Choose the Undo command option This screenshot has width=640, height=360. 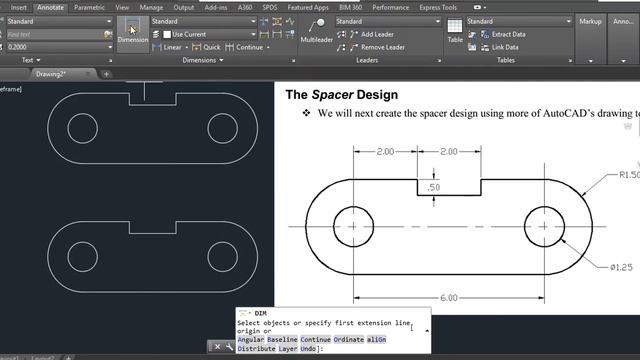tap(308, 349)
